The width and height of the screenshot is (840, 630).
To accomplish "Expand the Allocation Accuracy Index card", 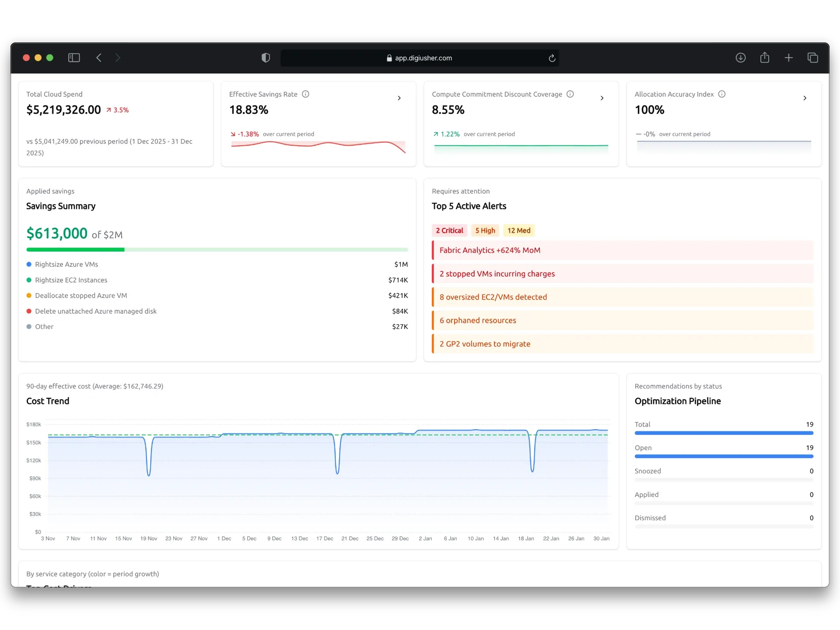I will (805, 98).
